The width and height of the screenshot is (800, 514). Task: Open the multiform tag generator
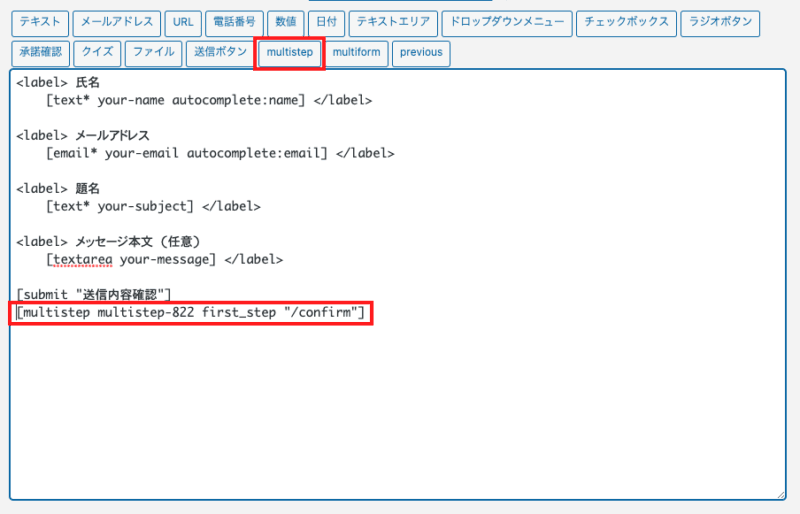tap(357, 53)
